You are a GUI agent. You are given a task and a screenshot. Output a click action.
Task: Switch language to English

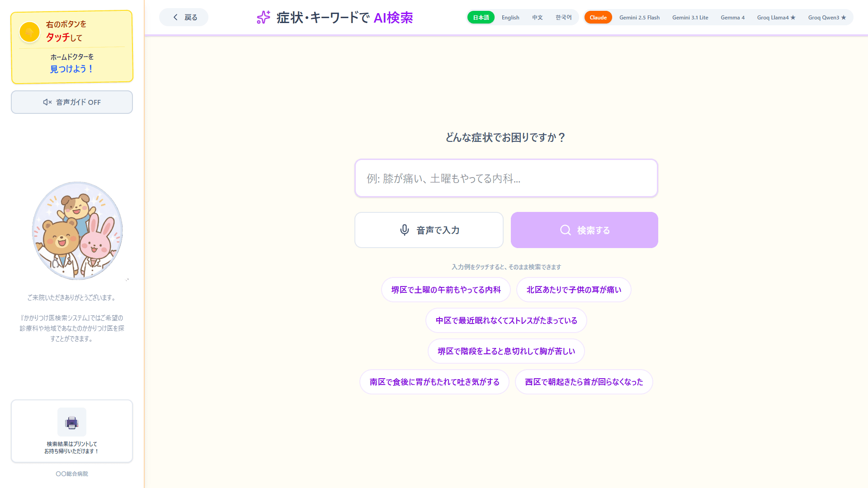coord(510,17)
